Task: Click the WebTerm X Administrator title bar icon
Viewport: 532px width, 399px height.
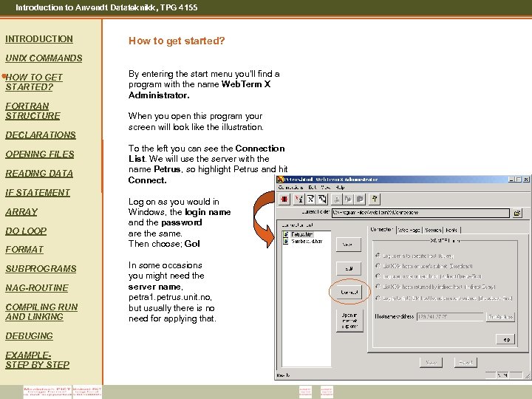Action: [x=280, y=179]
